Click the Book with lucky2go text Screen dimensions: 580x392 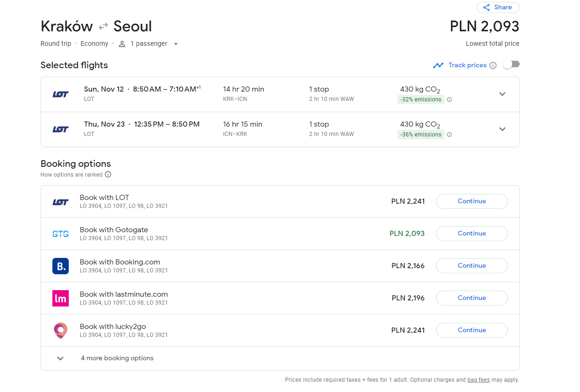click(113, 327)
